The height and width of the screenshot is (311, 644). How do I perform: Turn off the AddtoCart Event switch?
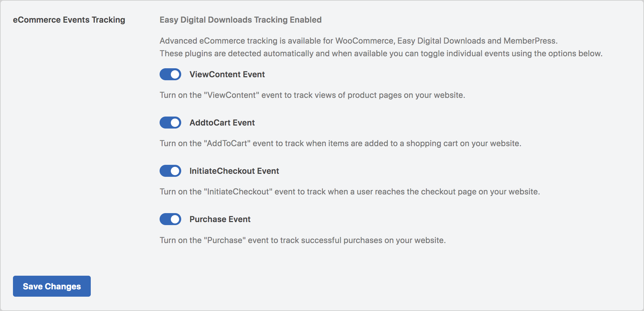(x=170, y=123)
